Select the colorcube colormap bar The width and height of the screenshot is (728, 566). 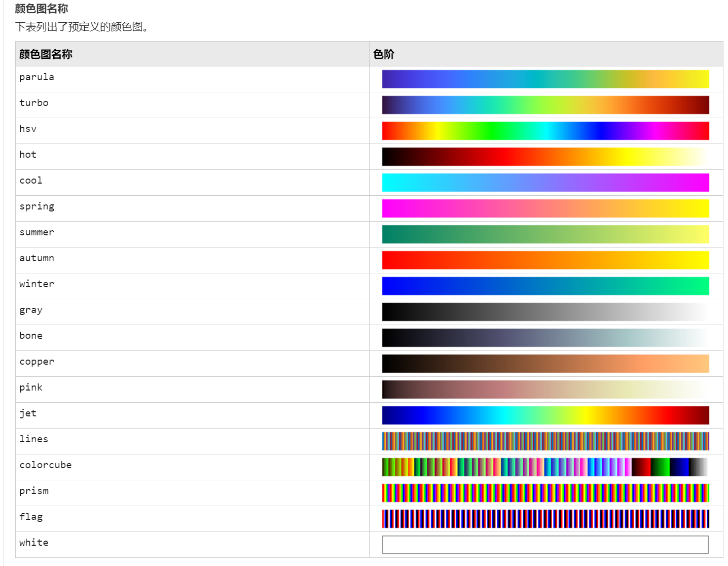(x=545, y=467)
